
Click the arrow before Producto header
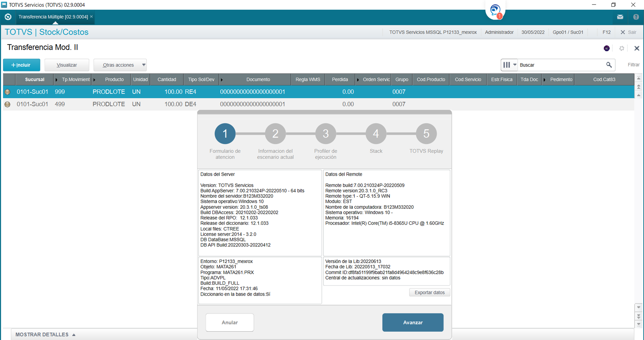click(94, 80)
